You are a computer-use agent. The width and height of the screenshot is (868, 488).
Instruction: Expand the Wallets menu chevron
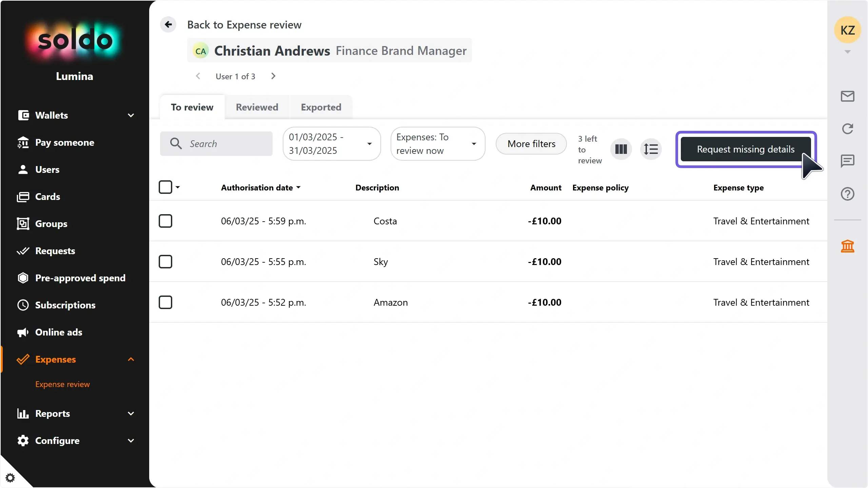point(131,115)
